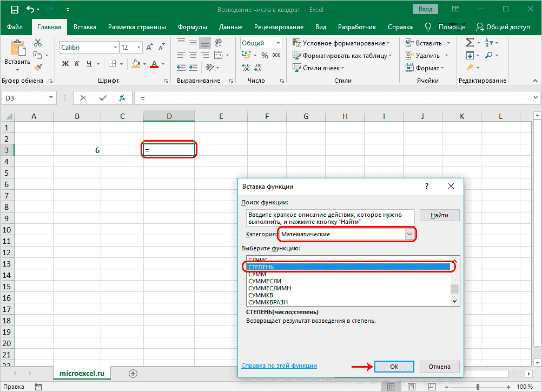Expand the Calibri font name dropdown
Image resolution: width=542 pixels, height=392 pixels.
[114, 48]
